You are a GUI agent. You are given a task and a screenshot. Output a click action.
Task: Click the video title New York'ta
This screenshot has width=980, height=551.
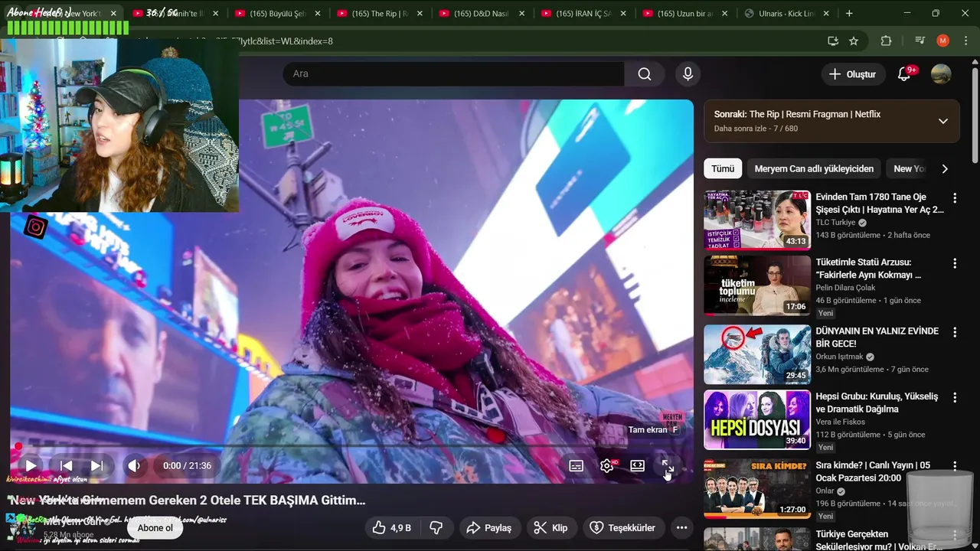[188, 500]
